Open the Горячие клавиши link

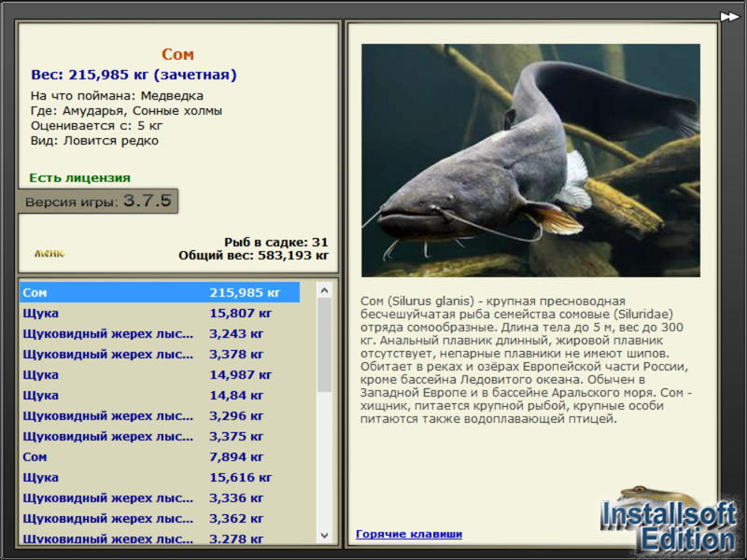pyautogui.click(x=409, y=534)
